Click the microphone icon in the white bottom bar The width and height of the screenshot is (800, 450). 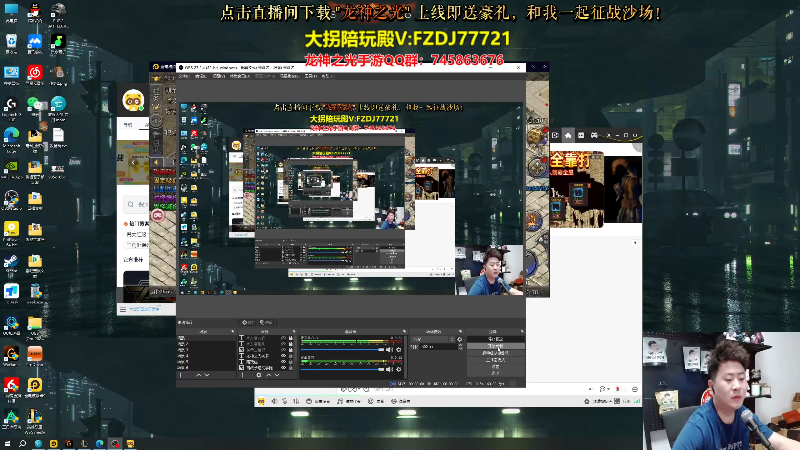(x=285, y=401)
